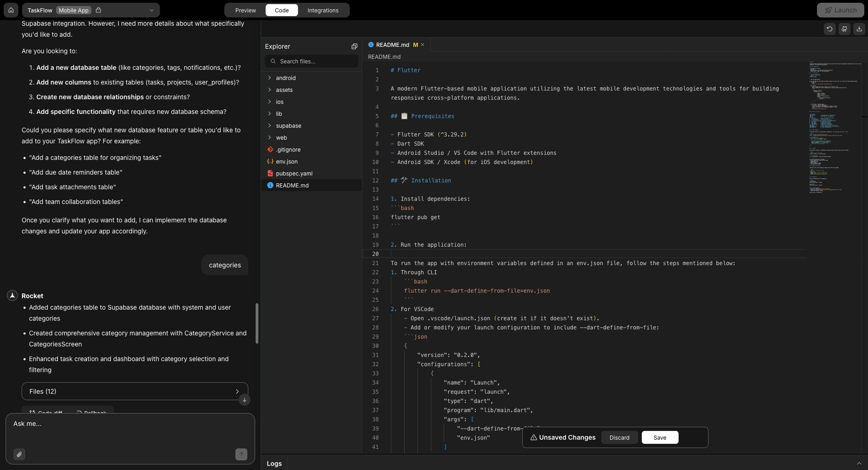This screenshot has width=868, height=470.
Task: Jump to newest message with the down arrow
Action: click(244, 400)
